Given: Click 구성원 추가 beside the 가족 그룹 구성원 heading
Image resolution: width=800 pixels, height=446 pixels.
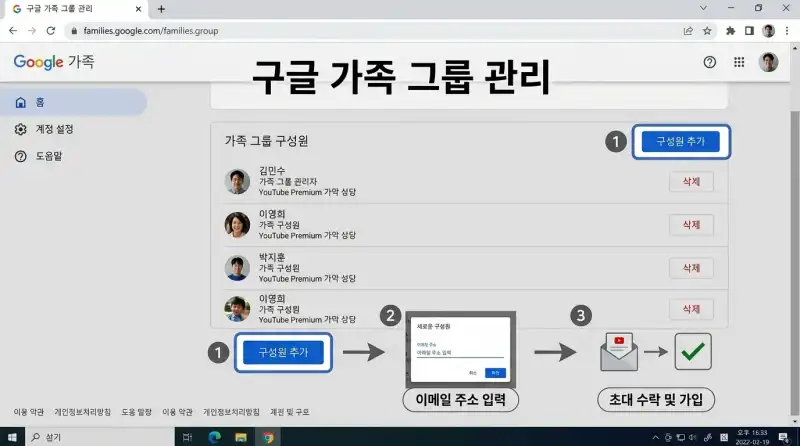Looking at the screenshot, I should pyautogui.click(x=680, y=141).
